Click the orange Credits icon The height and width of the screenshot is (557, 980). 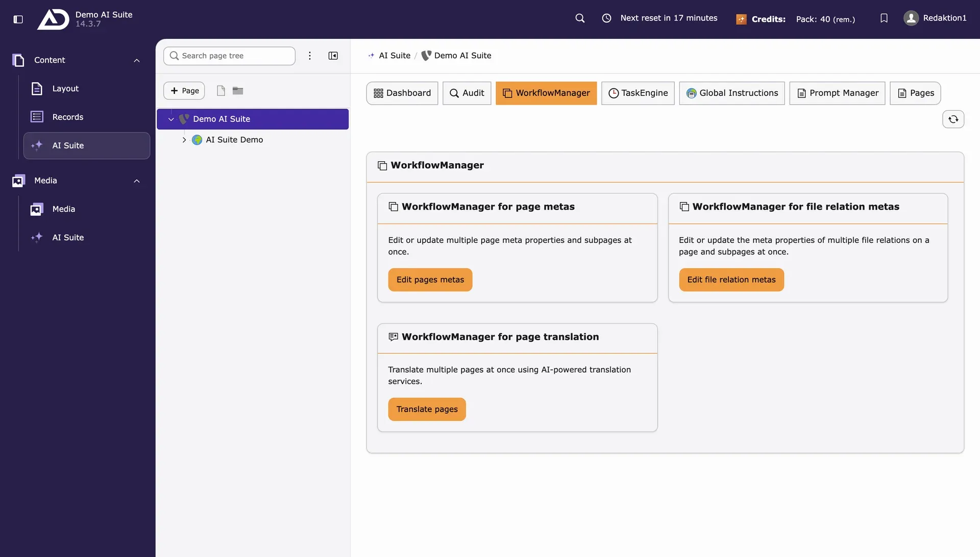tap(741, 19)
